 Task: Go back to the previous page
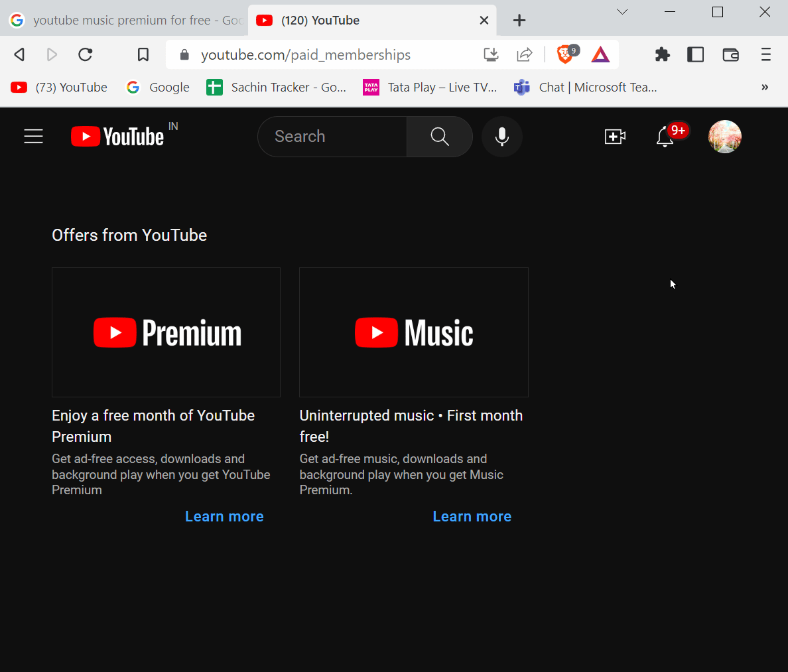20,54
